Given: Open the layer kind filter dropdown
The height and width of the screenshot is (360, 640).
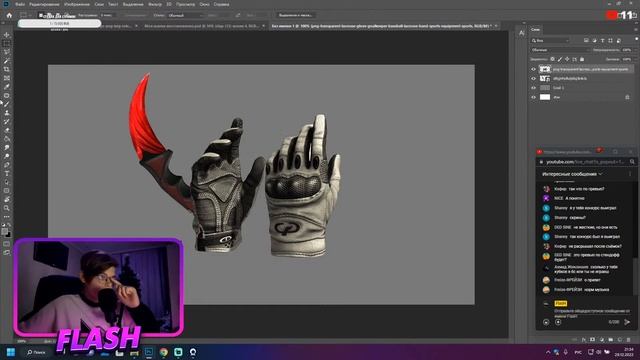Looking at the screenshot, I should 551,40.
